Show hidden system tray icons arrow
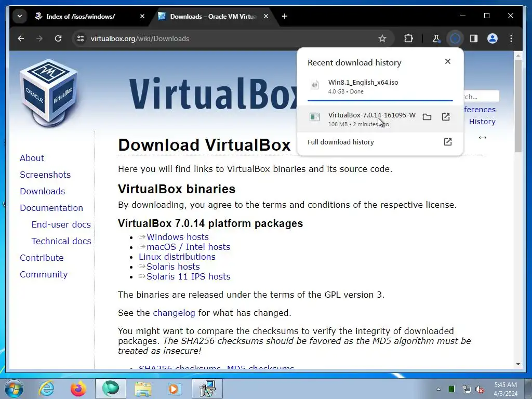532x399 pixels. tap(438, 389)
